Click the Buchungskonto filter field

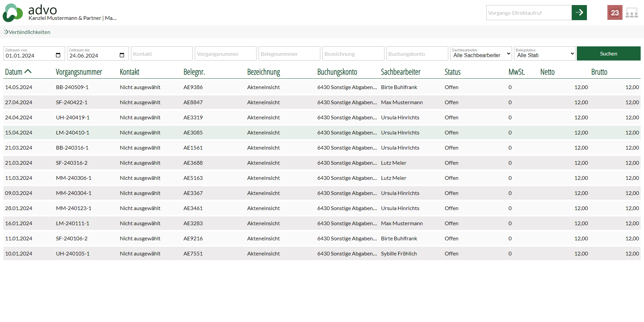[417, 54]
